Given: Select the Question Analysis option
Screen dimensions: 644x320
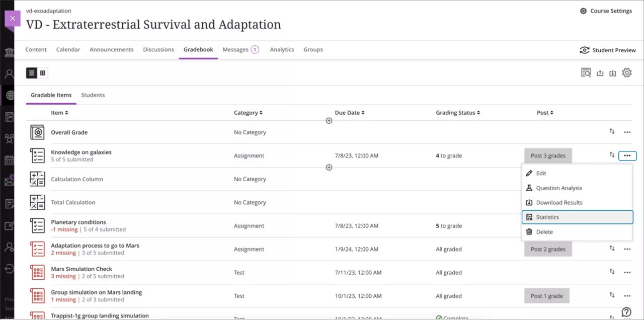Looking at the screenshot, I should coord(558,188).
